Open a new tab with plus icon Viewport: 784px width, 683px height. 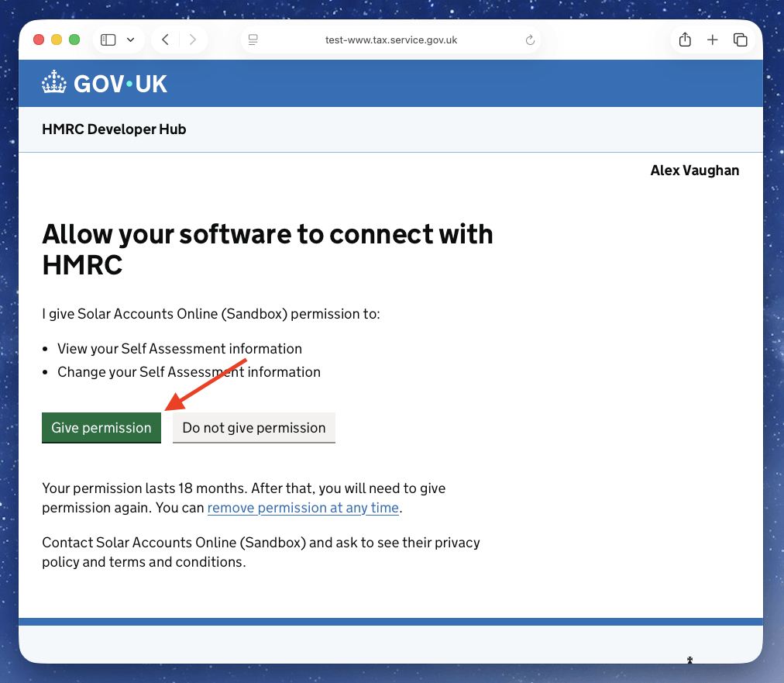click(713, 40)
